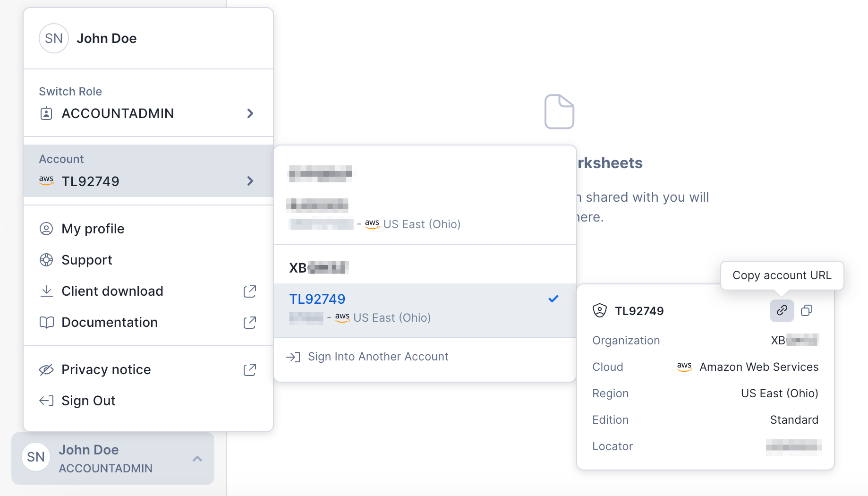Screen dimensions: 868x496
Task: Click external link icon next to Privacy notice
Action: pyautogui.click(x=250, y=370)
